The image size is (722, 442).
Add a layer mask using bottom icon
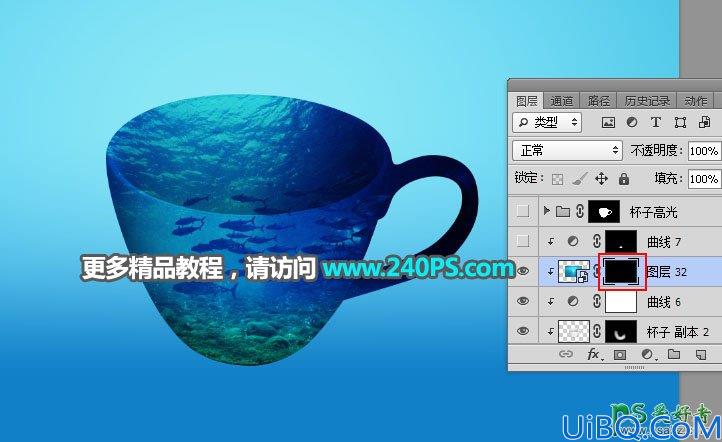(x=620, y=355)
